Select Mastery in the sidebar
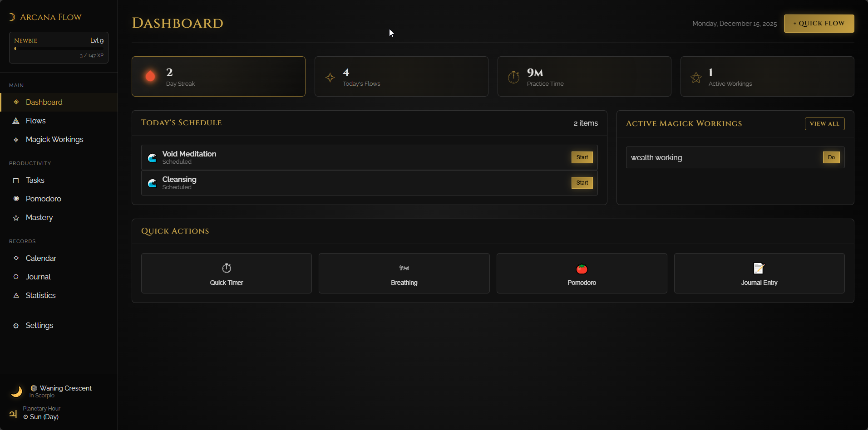 point(39,217)
